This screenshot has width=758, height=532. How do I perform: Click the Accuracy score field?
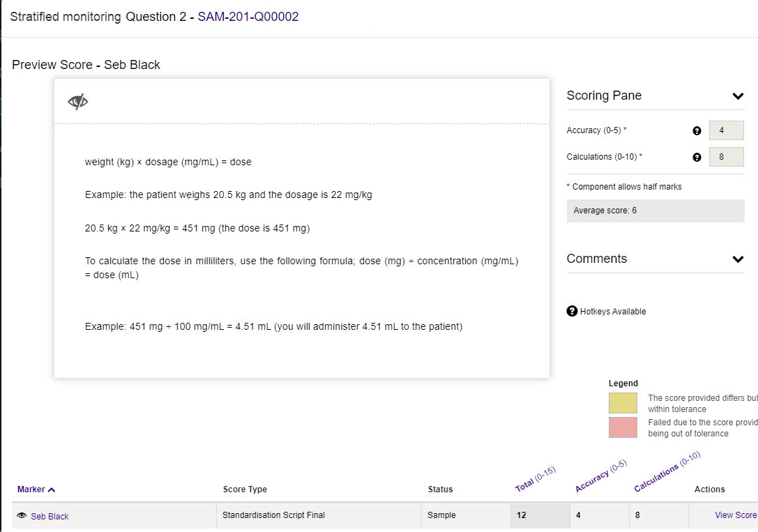point(726,130)
